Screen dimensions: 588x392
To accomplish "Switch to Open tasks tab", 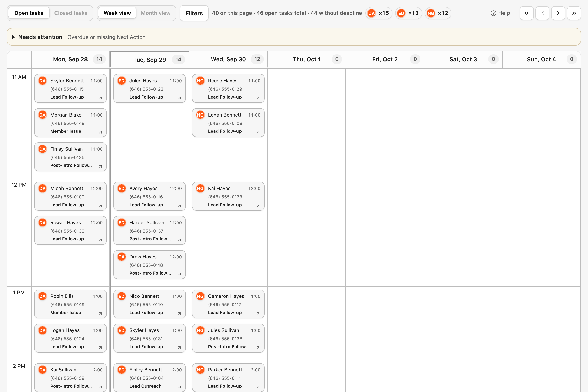I will click(x=29, y=13).
